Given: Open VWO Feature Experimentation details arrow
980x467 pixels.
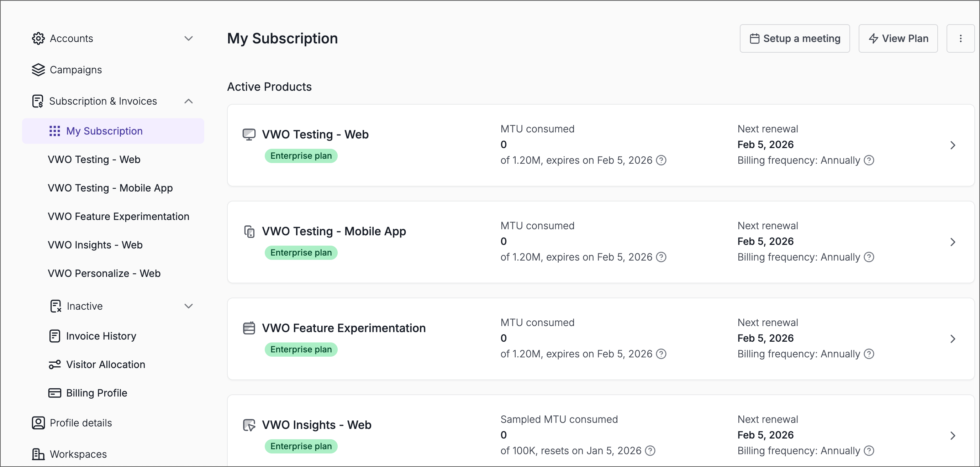Looking at the screenshot, I should pos(952,339).
